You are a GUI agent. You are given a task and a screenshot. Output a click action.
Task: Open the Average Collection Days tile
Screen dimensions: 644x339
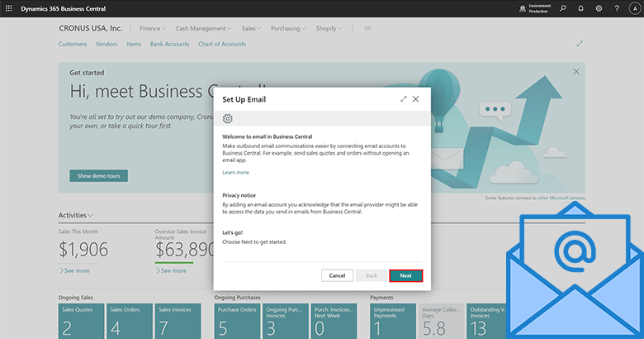[442, 322]
